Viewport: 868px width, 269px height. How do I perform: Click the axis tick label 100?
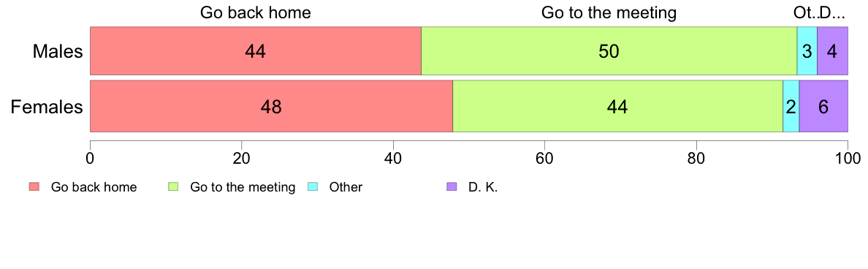coord(848,158)
